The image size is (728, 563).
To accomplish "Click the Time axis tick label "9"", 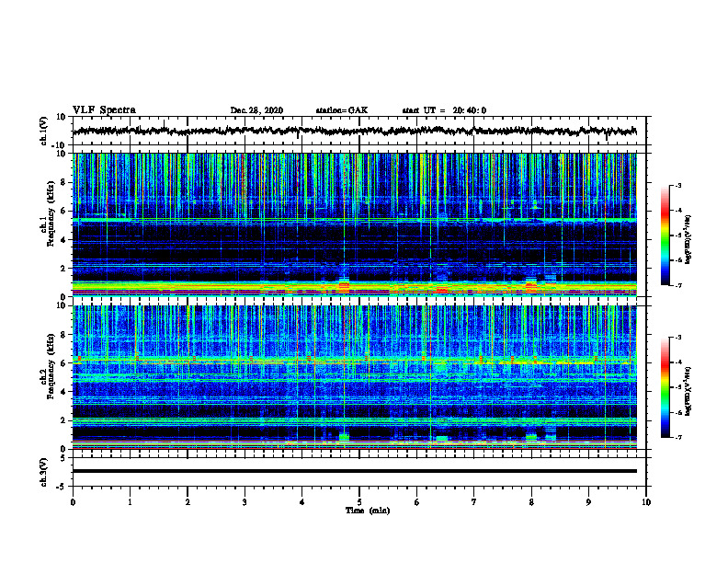I will tap(588, 502).
